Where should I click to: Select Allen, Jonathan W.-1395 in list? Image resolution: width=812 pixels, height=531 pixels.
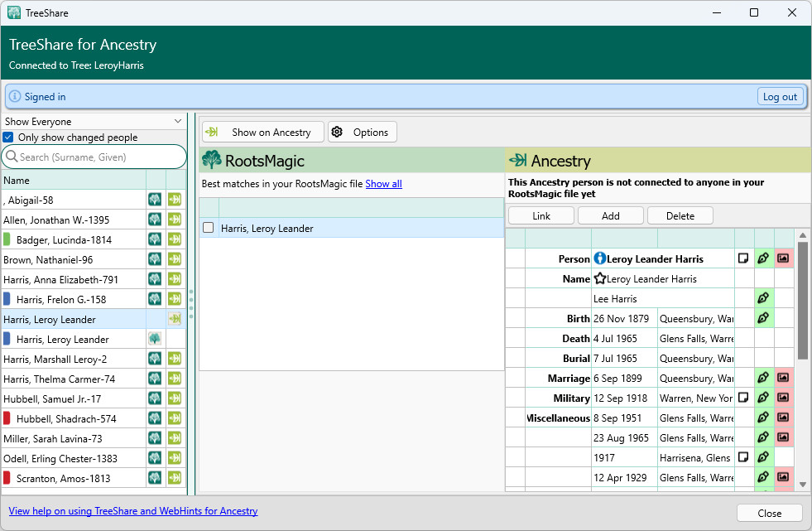[x=56, y=220]
